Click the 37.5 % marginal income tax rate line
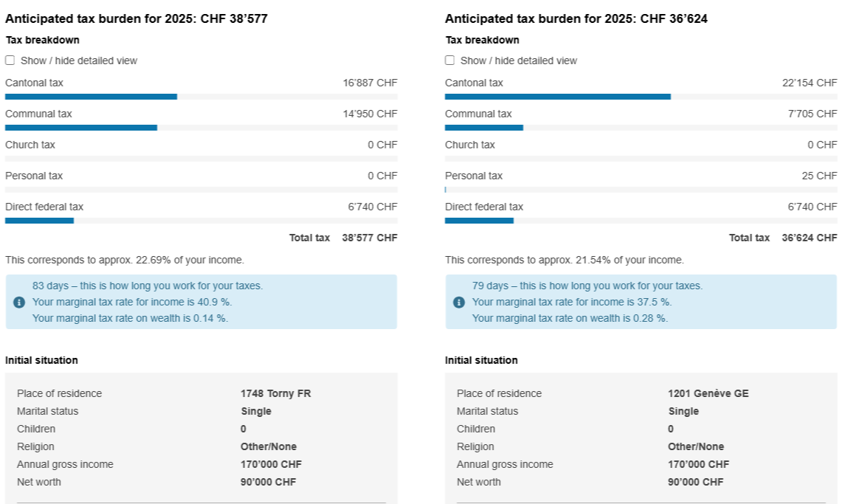The height and width of the screenshot is (504, 845). coord(572,302)
